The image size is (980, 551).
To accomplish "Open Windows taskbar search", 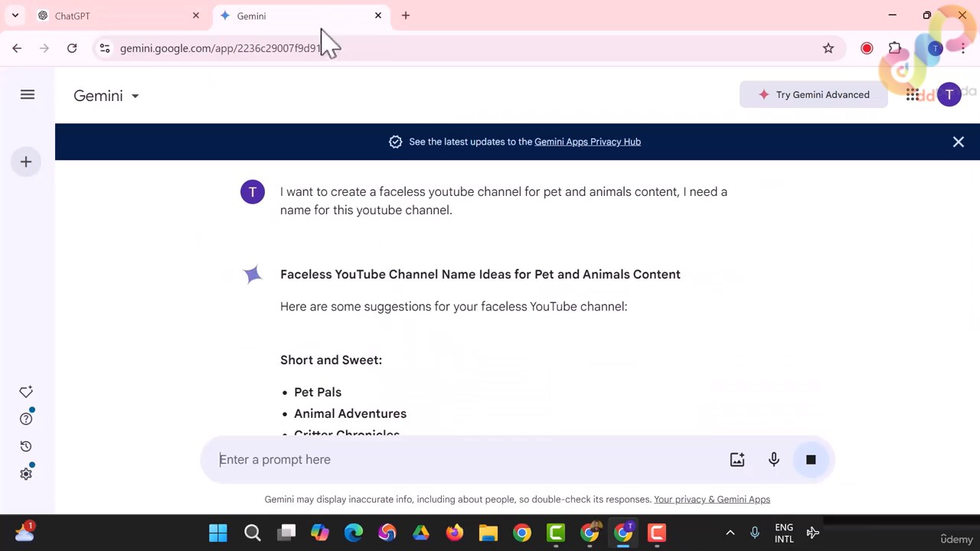I will point(252,533).
